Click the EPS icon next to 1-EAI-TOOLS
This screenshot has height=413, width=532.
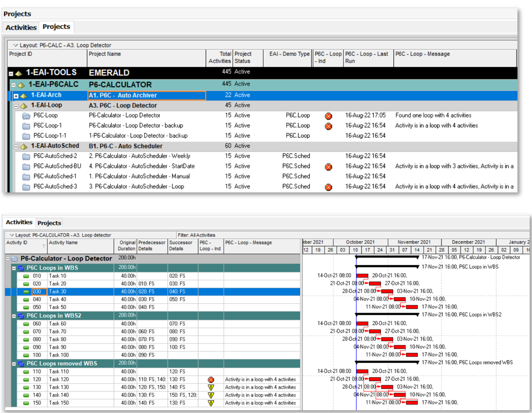[19, 73]
